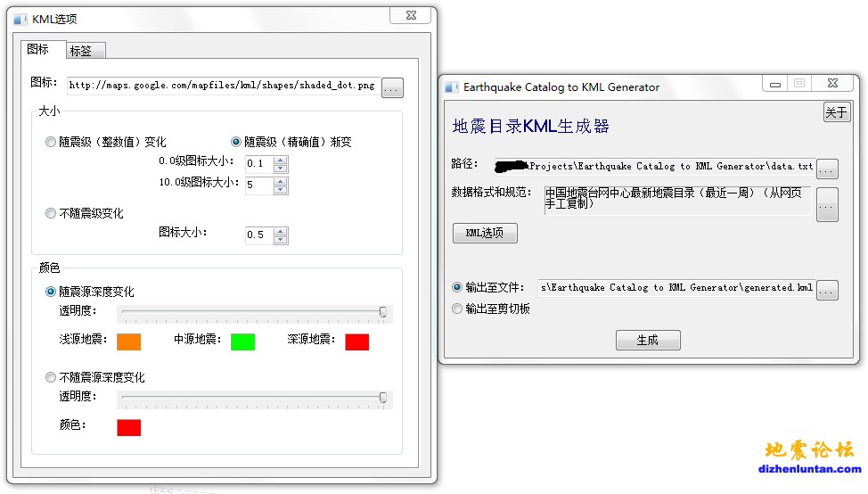
Task: Click the 关于 button in generator window
Action: [x=837, y=112]
